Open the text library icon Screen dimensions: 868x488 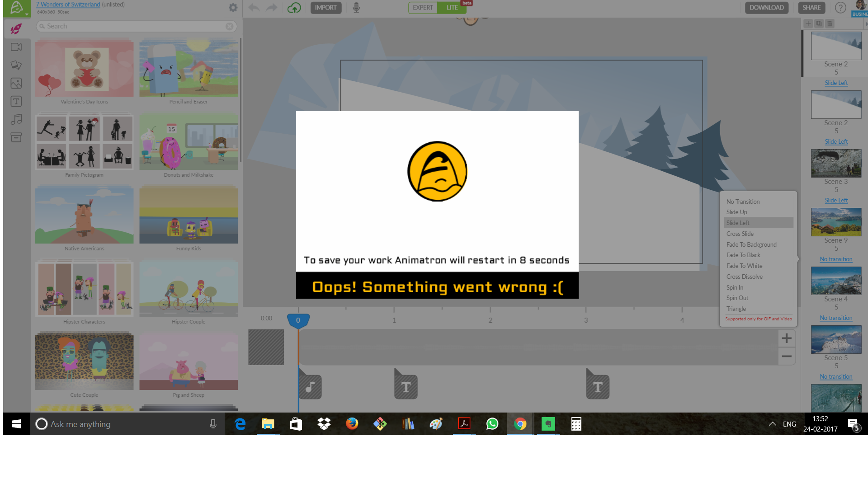click(x=16, y=101)
